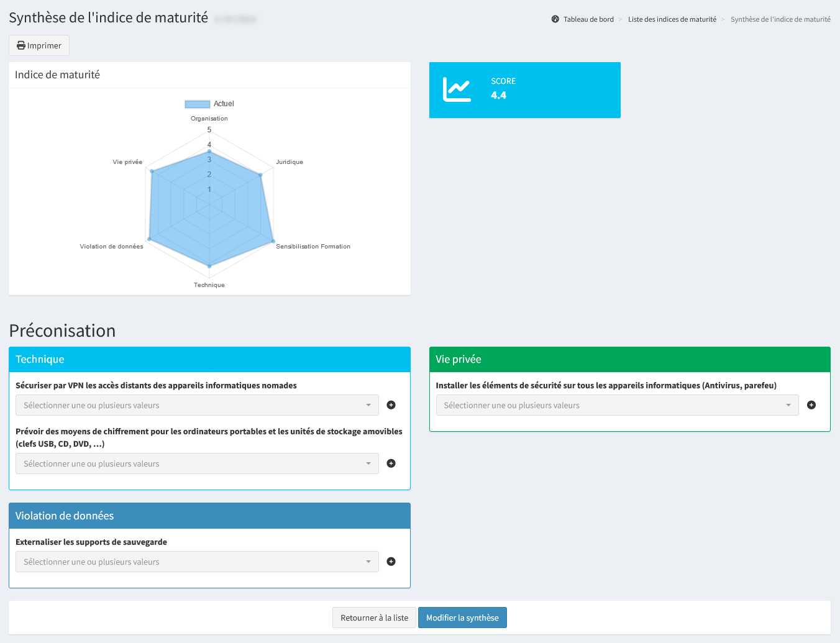
Task: Click the Vie privée data point on radar
Action: click(152, 171)
